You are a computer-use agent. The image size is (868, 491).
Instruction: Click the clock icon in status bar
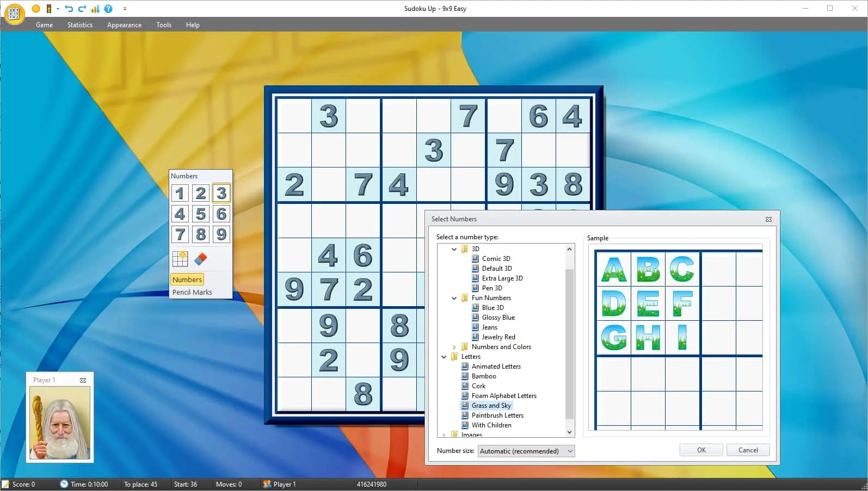click(64, 484)
